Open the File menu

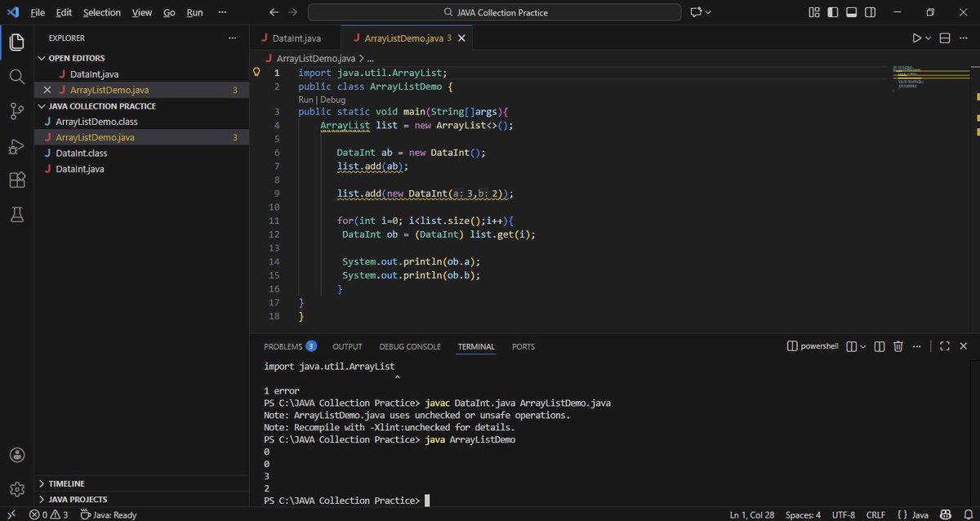(x=38, y=12)
